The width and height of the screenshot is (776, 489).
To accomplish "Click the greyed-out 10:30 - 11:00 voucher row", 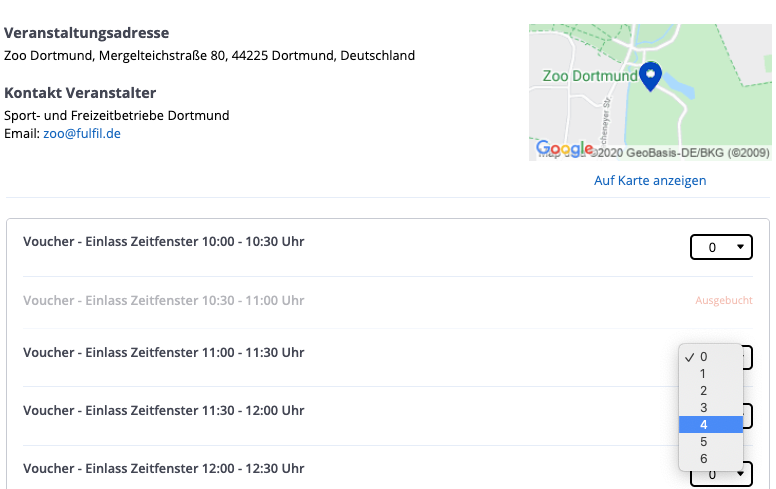I will pos(164,301).
